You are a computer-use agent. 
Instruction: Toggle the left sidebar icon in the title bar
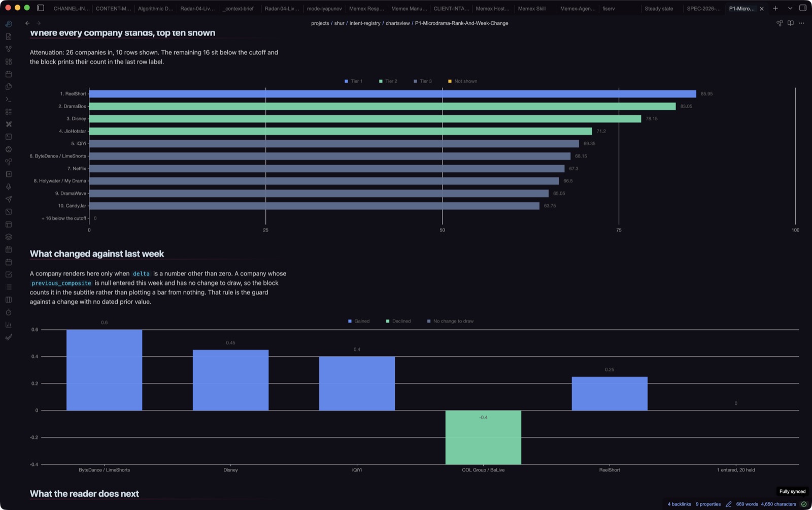41,8
